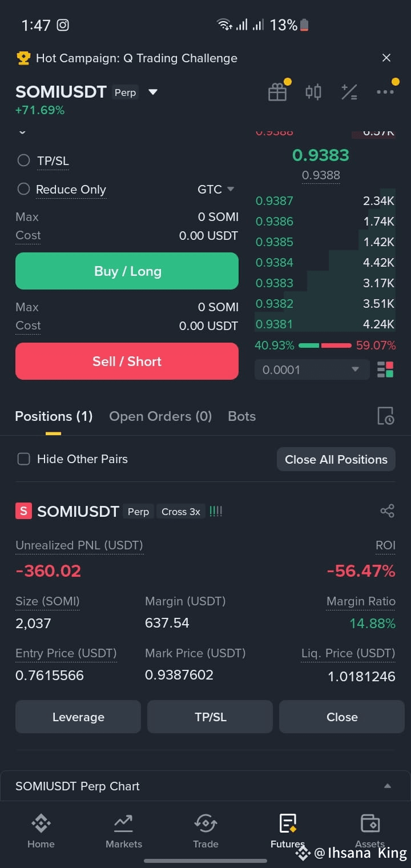The image size is (411, 868).
Task: Open the gift box rewards icon
Action: (277, 92)
